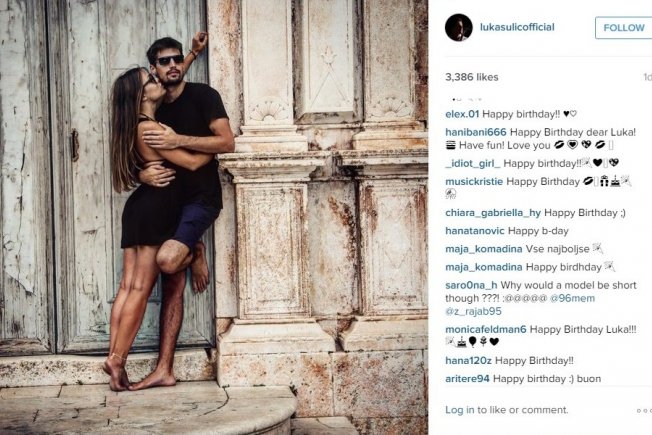The height and width of the screenshot is (435, 652).
Task: Open saro0na_h commenter profile
Action: pyautogui.click(x=471, y=285)
